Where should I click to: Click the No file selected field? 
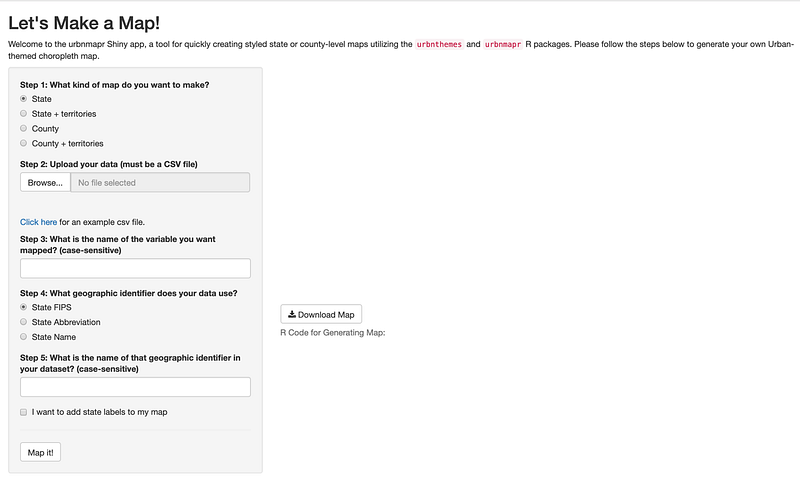pos(160,182)
